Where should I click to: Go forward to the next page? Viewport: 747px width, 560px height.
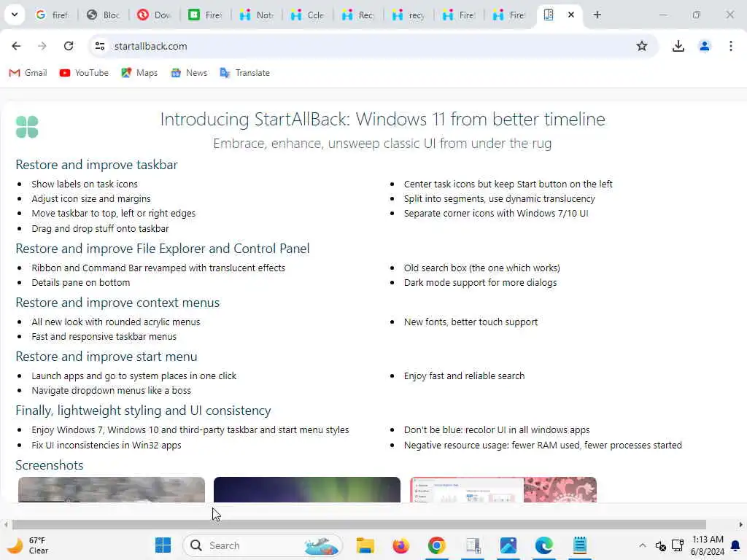pyautogui.click(x=42, y=46)
